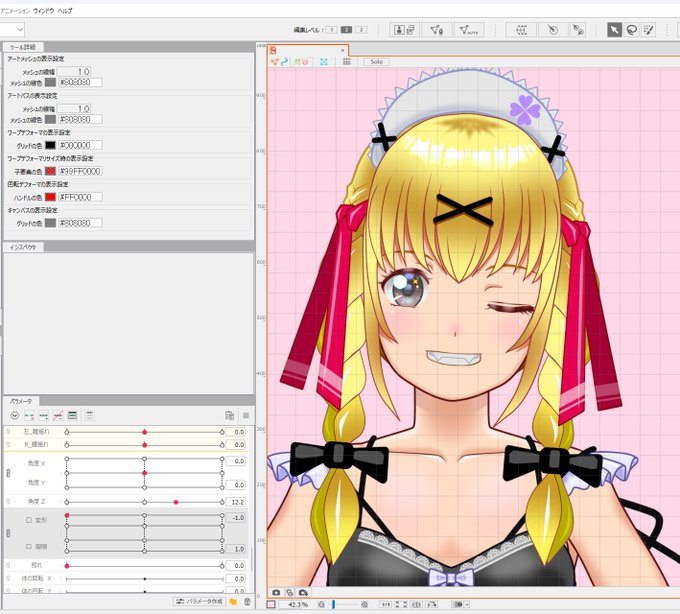Screen dimensions: 680x614
Task: Click the new parameter group folder icon
Action: point(233,602)
